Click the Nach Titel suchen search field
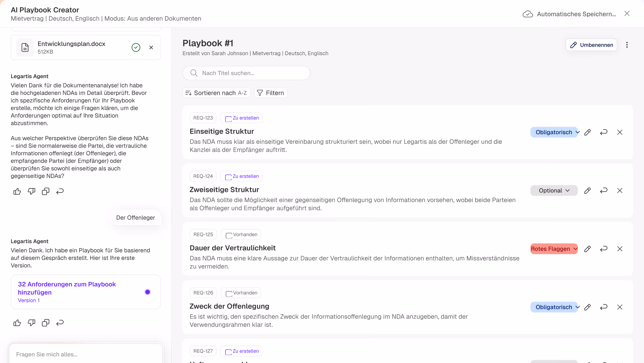The height and width of the screenshot is (363, 644). pyautogui.click(x=246, y=73)
